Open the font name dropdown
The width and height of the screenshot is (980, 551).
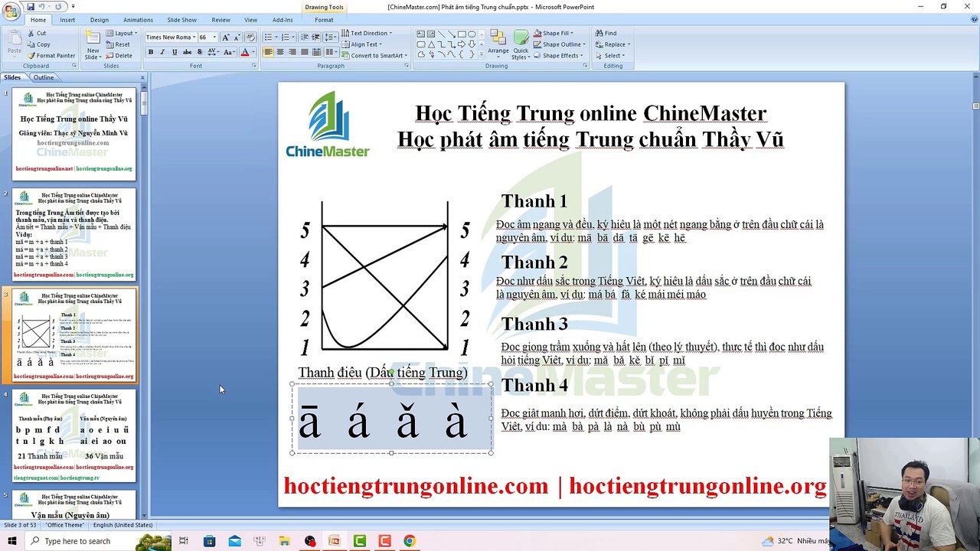point(194,37)
